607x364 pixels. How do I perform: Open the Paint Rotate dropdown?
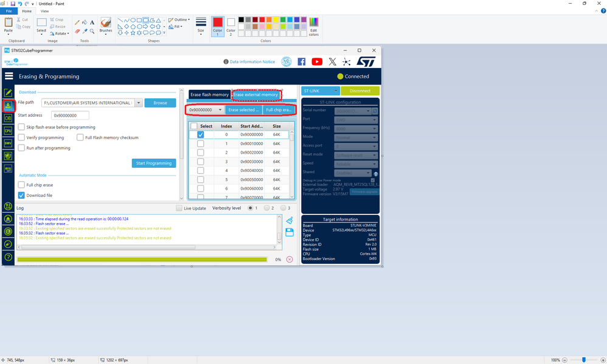(59, 33)
